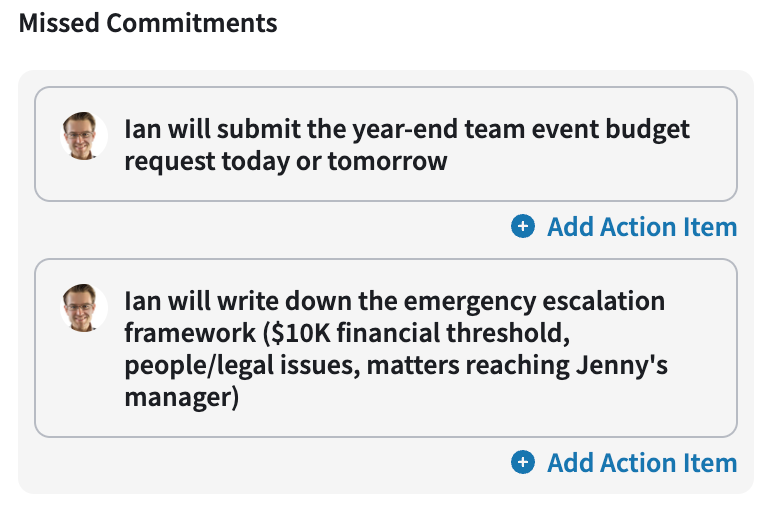Click the word 'manager)' in second commitment
The image size is (770, 510).
point(182,397)
